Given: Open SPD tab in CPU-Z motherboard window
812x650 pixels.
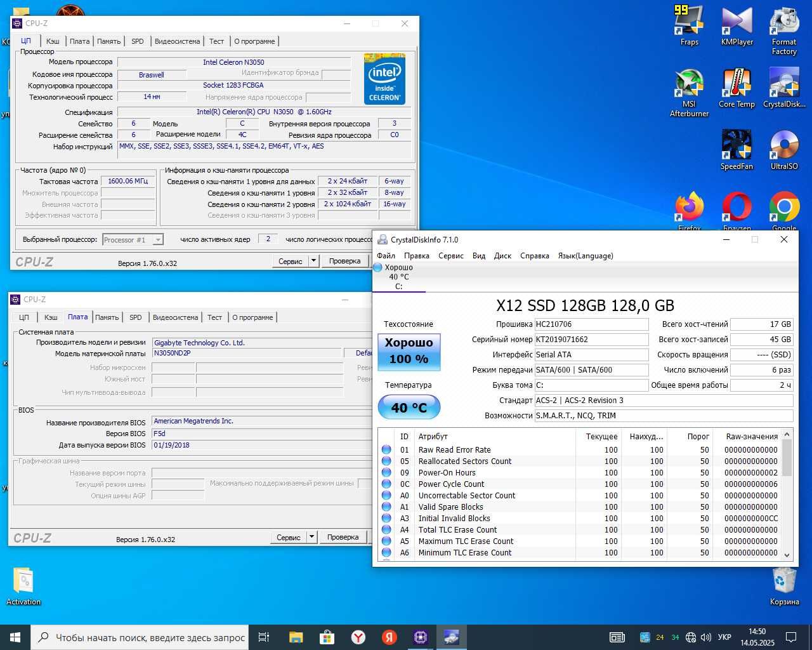Looking at the screenshot, I should (x=136, y=317).
